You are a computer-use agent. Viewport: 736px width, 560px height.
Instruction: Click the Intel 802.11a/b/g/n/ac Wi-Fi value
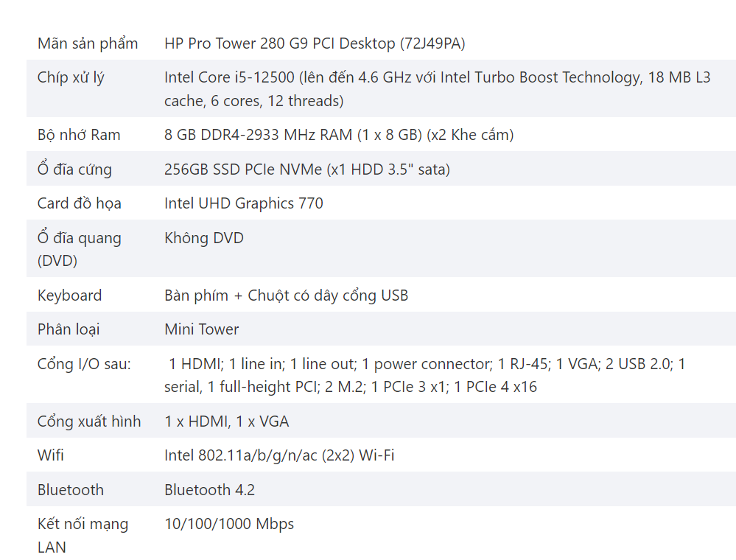click(279, 456)
